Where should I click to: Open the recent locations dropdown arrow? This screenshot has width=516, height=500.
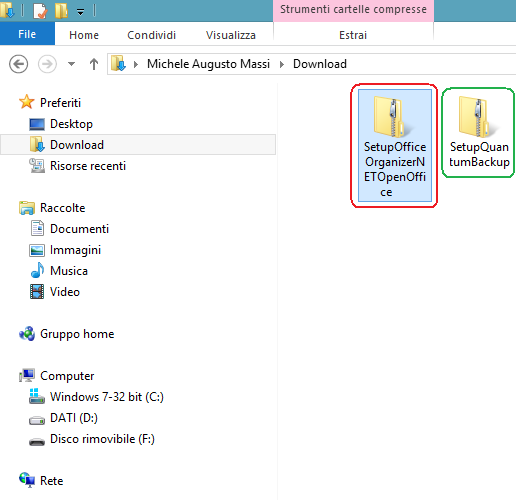[71, 64]
